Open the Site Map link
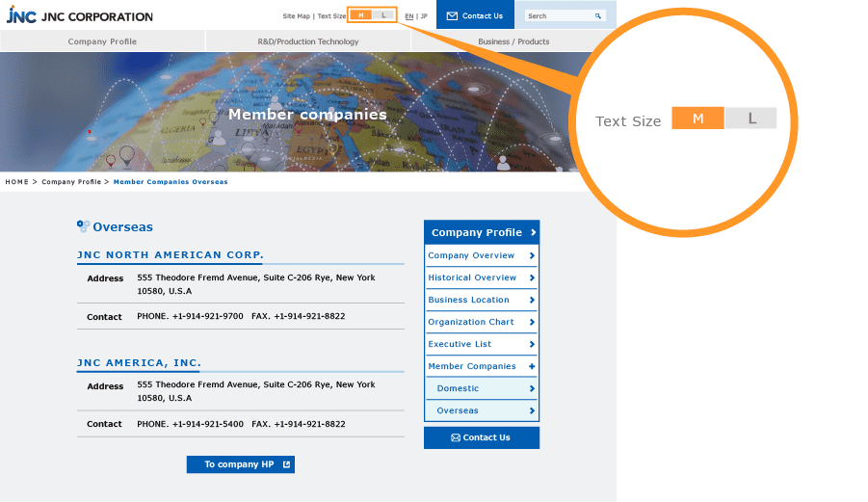The image size is (868, 502). (x=296, y=16)
